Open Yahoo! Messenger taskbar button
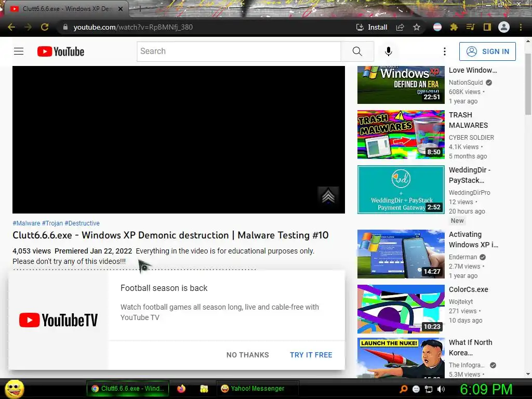This screenshot has height=399, width=532. tap(257, 389)
